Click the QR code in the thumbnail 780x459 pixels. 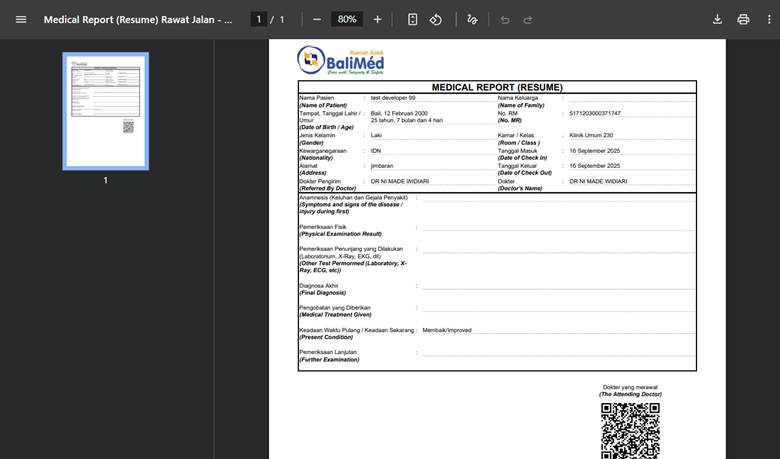point(128,126)
